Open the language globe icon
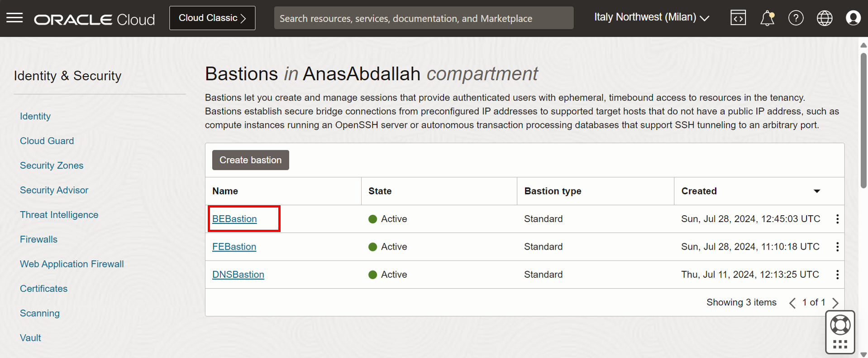 pyautogui.click(x=824, y=18)
